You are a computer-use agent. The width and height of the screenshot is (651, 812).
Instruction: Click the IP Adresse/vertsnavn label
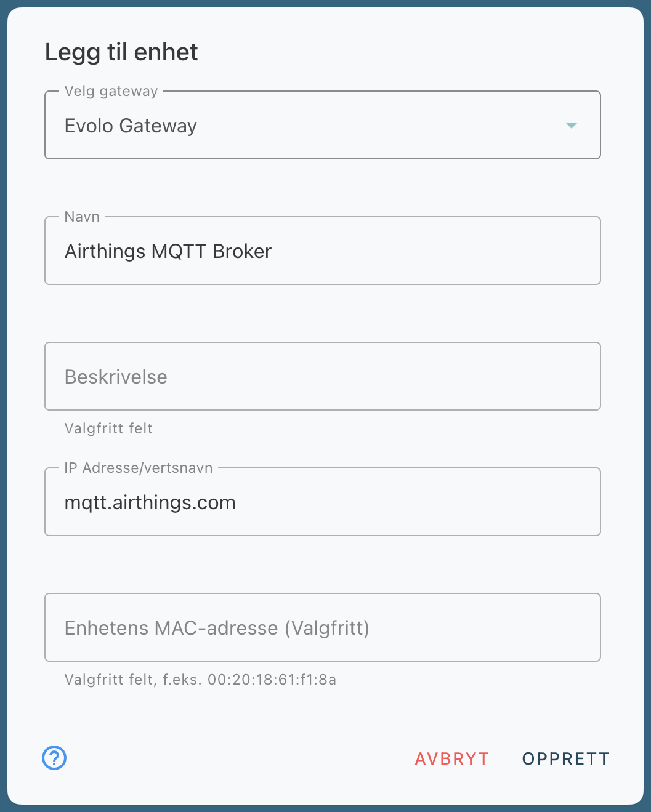[139, 468]
